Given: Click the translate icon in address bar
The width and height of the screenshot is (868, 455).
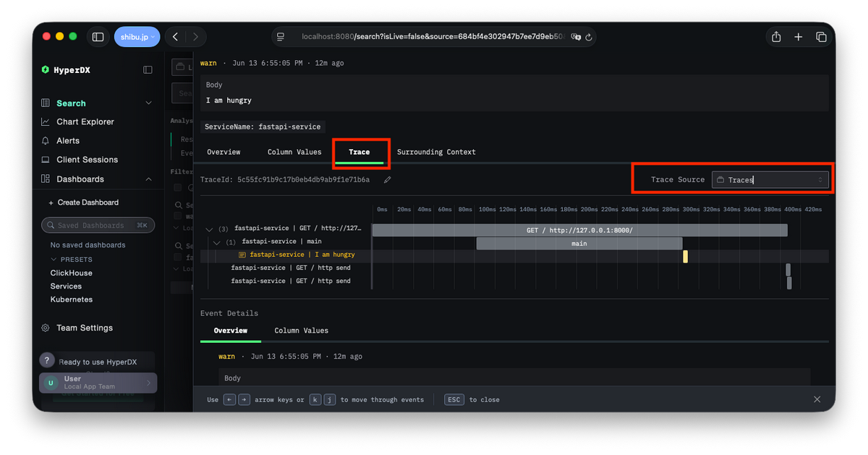Looking at the screenshot, I should point(576,37).
